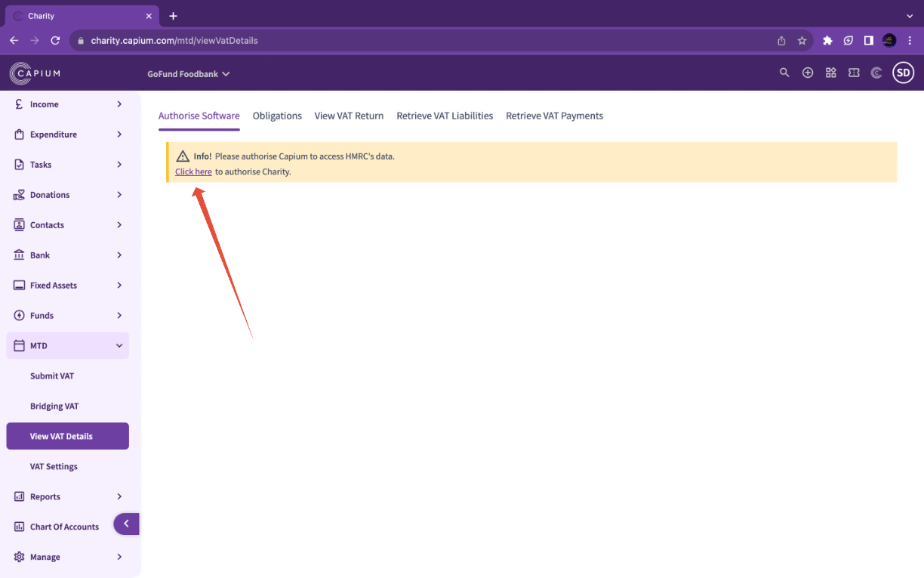Image resolution: width=924 pixels, height=578 pixels.
Task: Open the GoFund Foodbank organisation dropdown
Action: click(189, 74)
